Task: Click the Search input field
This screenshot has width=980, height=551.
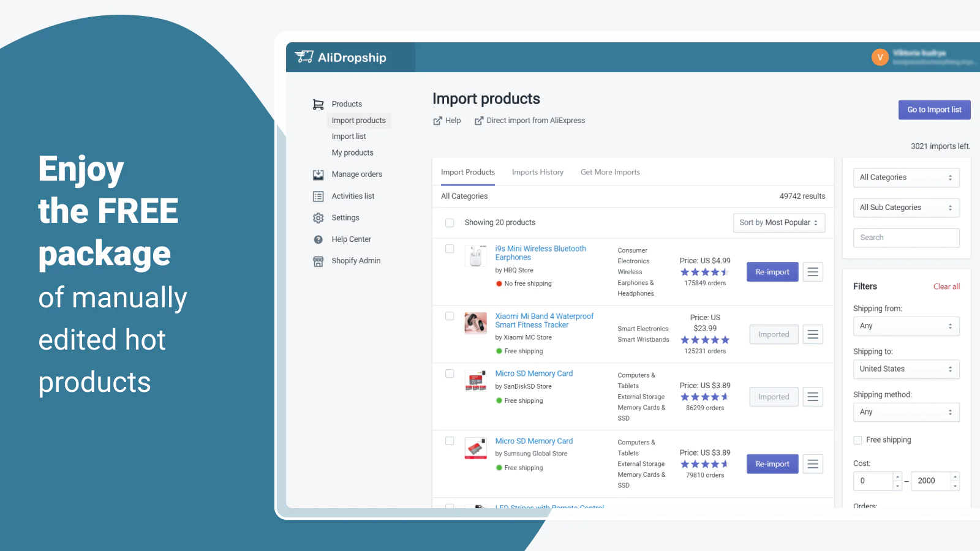Action: (x=906, y=238)
